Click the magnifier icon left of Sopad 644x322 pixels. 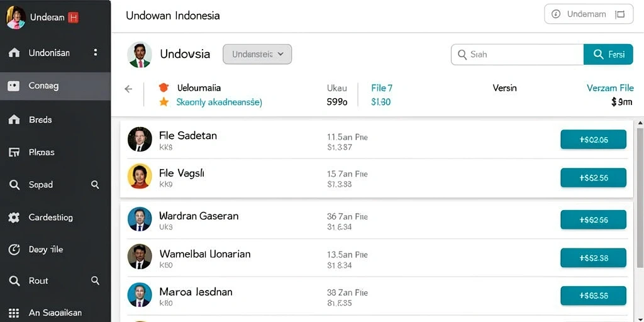pyautogui.click(x=14, y=185)
